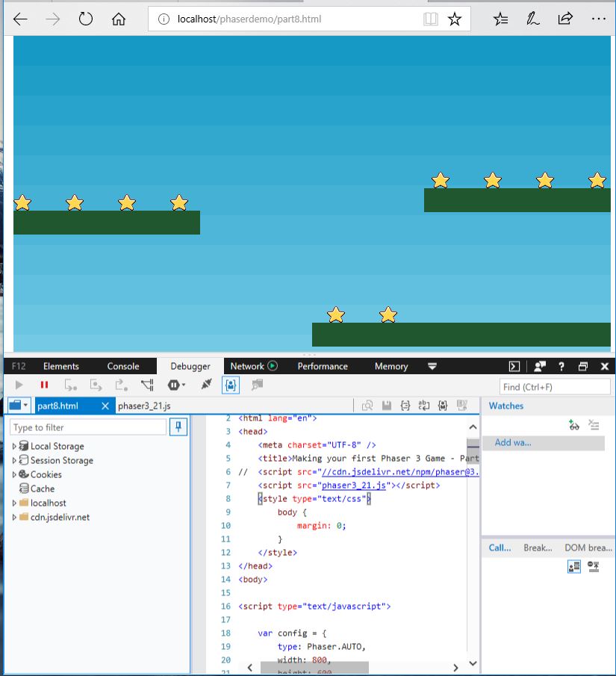The width and height of the screenshot is (616, 676).
Task: Open the phaser3_21.js file tab
Action: (x=144, y=406)
